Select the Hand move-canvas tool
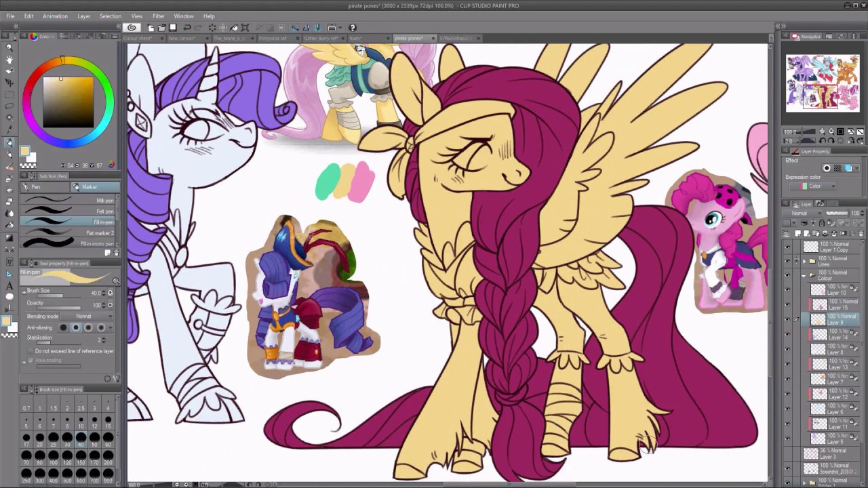Screen dimensions: 868x488 pyautogui.click(x=9, y=60)
